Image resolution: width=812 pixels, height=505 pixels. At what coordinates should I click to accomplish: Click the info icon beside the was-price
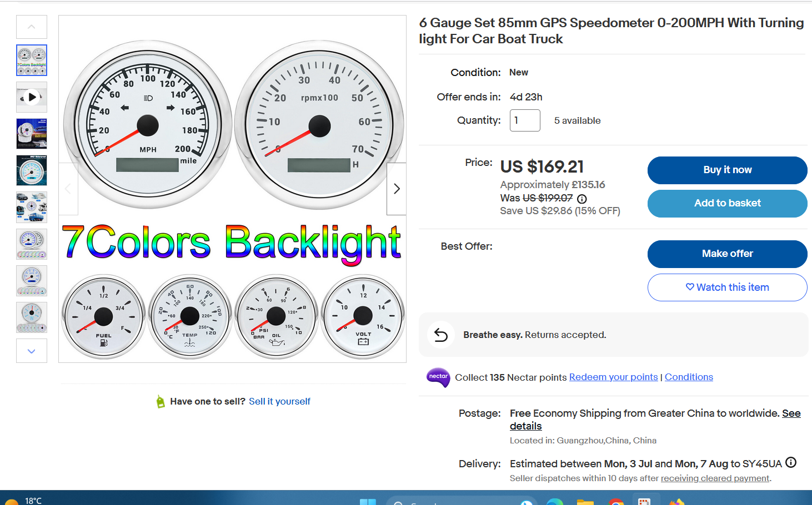pyautogui.click(x=582, y=199)
